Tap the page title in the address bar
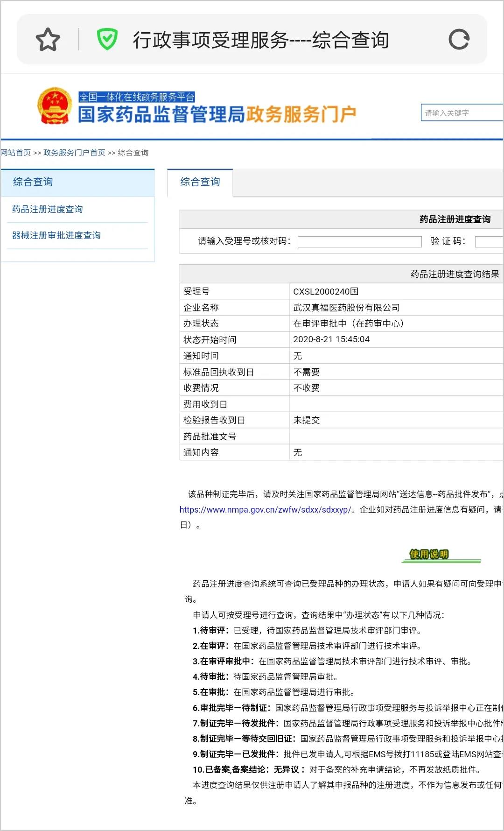The width and height of the screenshot is (504, 831). (260, 40)
